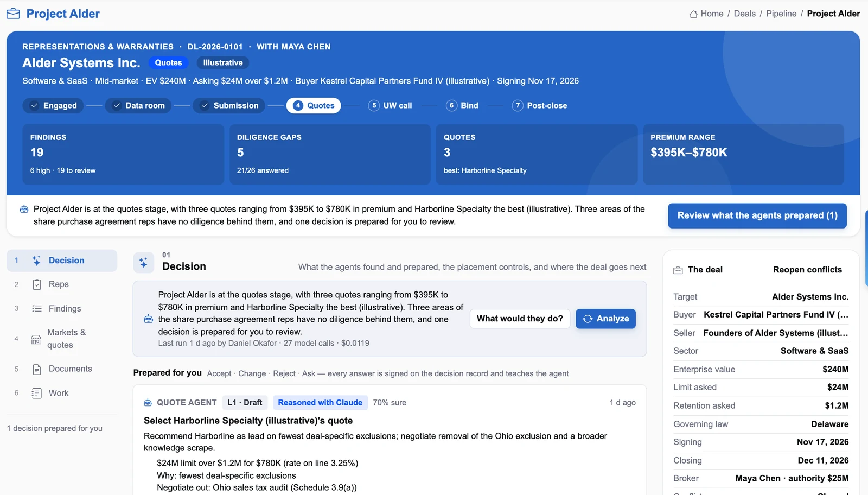Click the Documents file icon in sidebar
868x495 pixels.
point(37,369)
